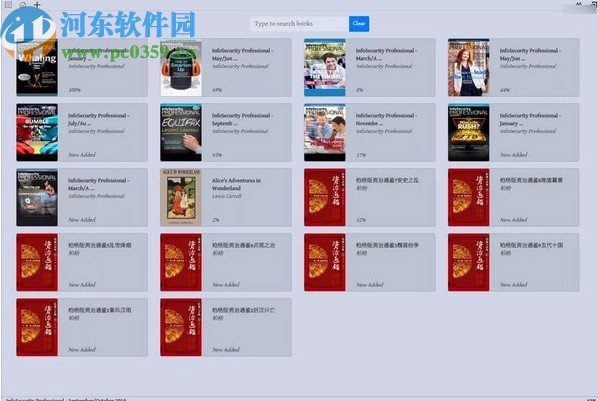Open book 柏杨版资治通鉴8晚唐暮景
Image resolution: width=598 pixels, height=401 pixels.
coord(513,197)
